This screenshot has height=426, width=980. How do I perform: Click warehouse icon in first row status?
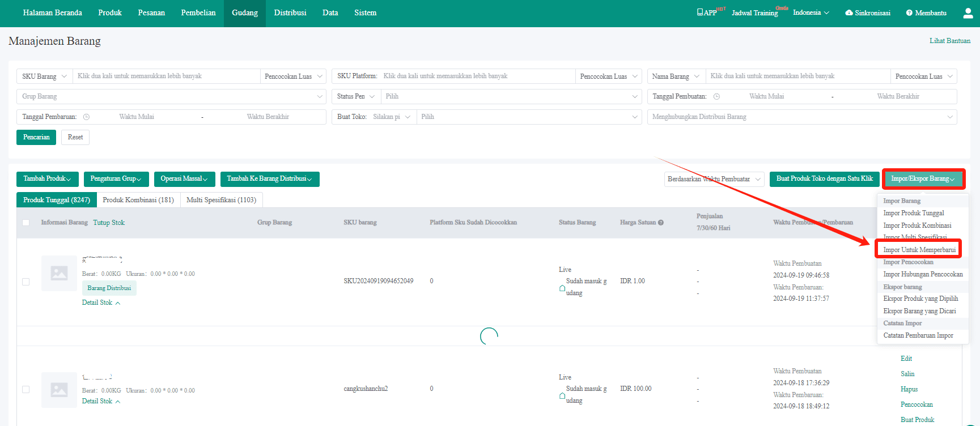(x=562, y=288)
